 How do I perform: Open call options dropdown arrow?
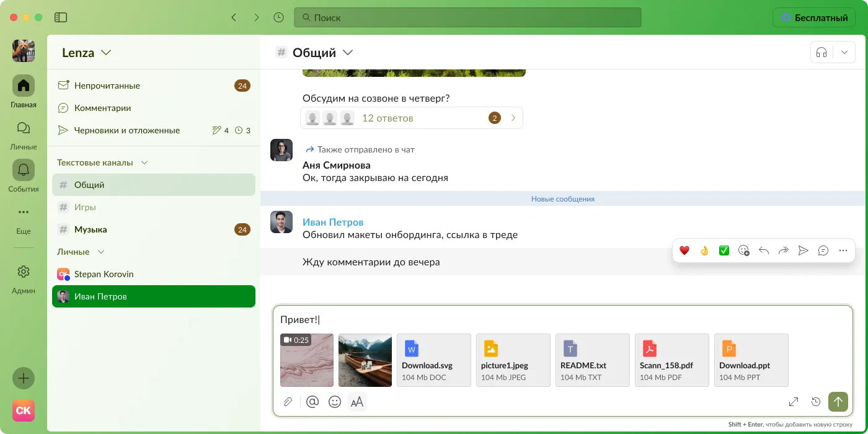[x=844, y=53]
